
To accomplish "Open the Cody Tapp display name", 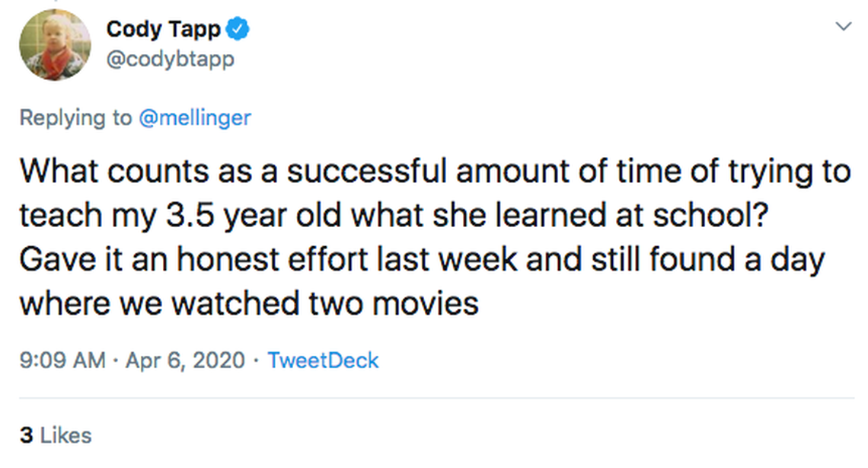I will 163,30.
